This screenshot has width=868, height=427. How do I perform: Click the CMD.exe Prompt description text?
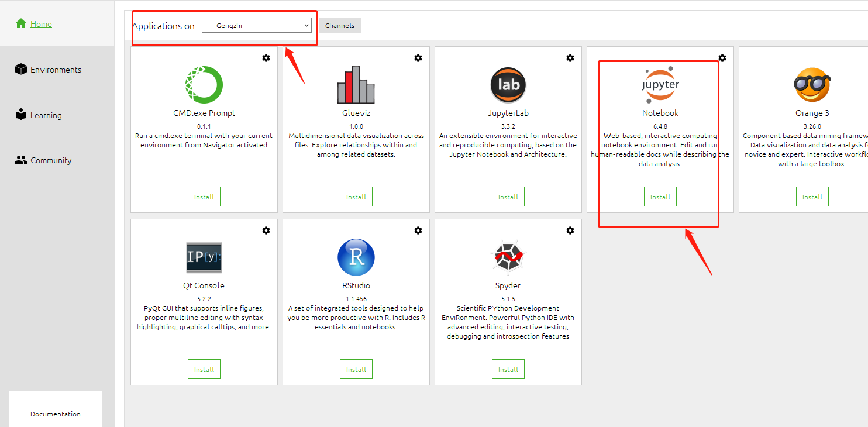(204, 140)
